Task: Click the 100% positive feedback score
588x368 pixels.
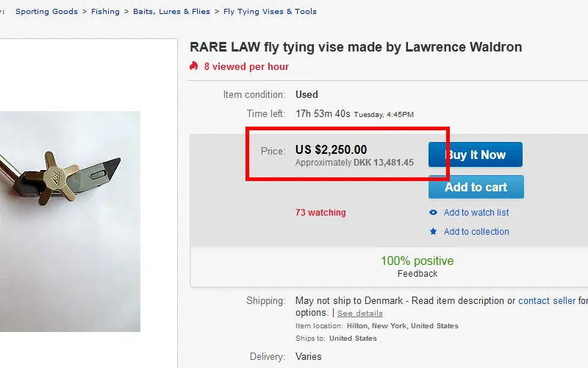Action: pyautogui.click(x=417, y=261)
